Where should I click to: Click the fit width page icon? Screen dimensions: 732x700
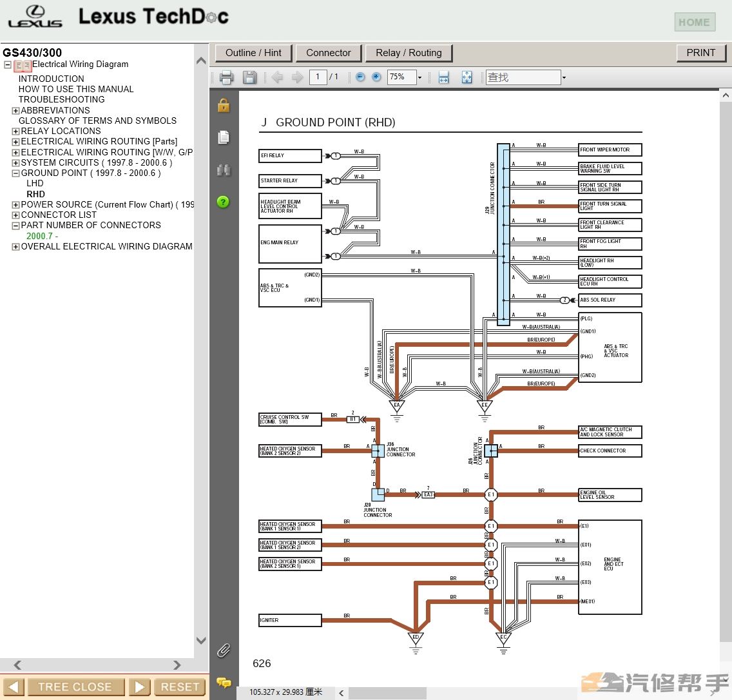tap(443, 77)
